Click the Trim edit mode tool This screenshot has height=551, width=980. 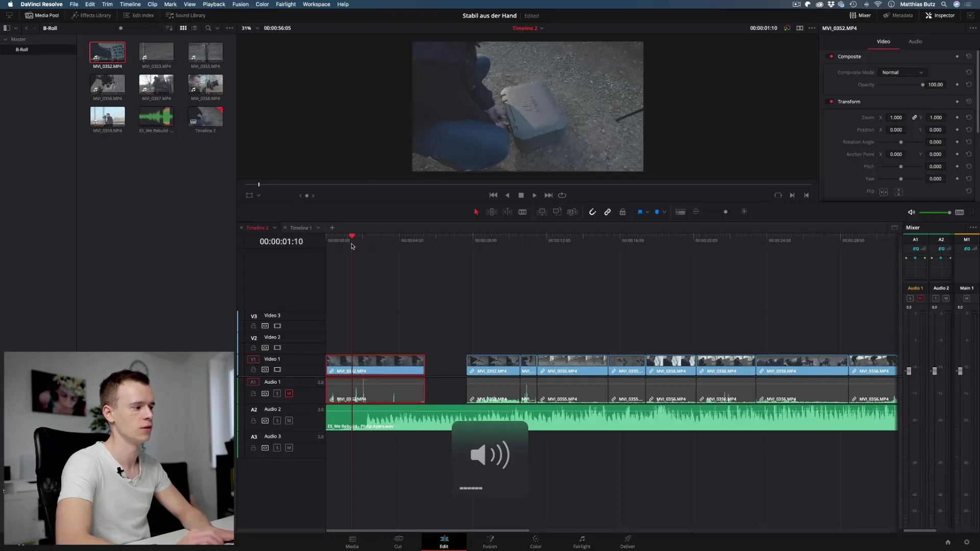point(492,212)
